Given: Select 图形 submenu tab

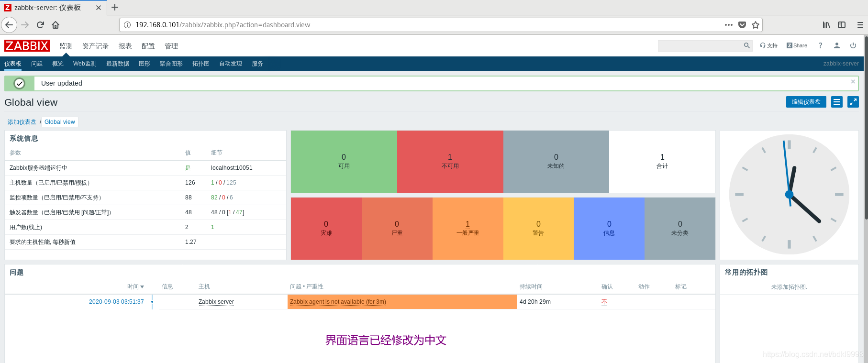Looking at the screenshot, I should pyautogui.click(x=145, y=64).
